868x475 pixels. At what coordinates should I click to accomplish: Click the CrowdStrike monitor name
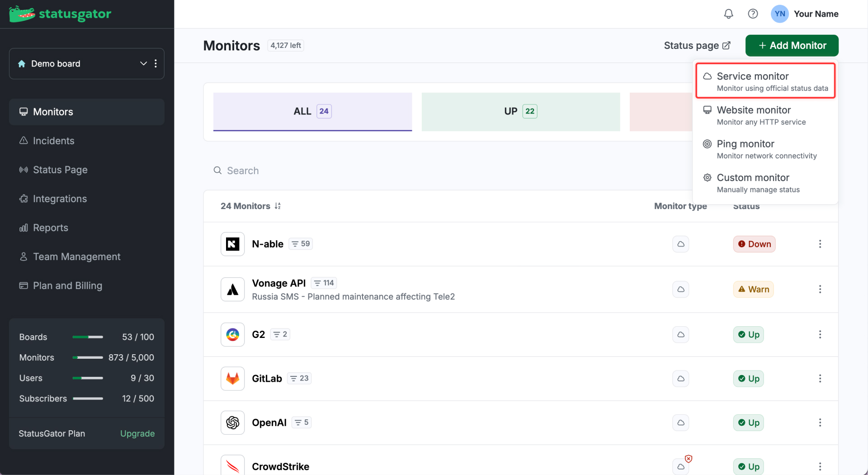280,466
